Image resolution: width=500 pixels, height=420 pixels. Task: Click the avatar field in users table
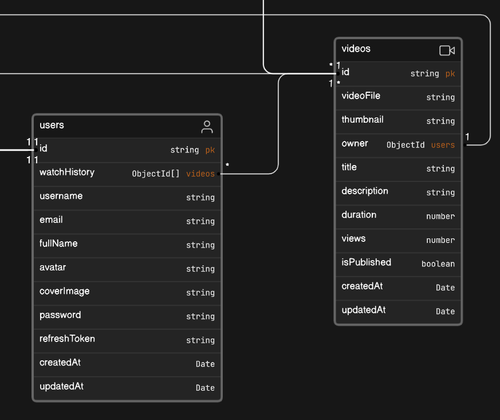coord(127,269)
